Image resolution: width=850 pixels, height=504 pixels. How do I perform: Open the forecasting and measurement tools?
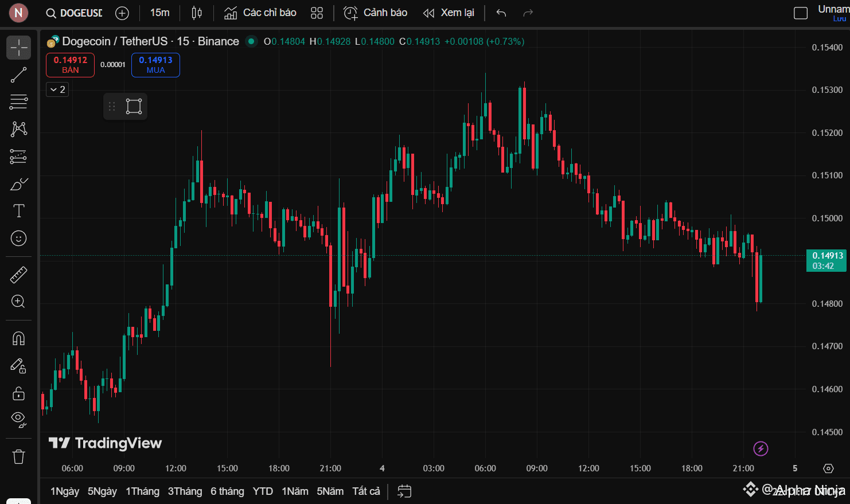tap(18, 157)
